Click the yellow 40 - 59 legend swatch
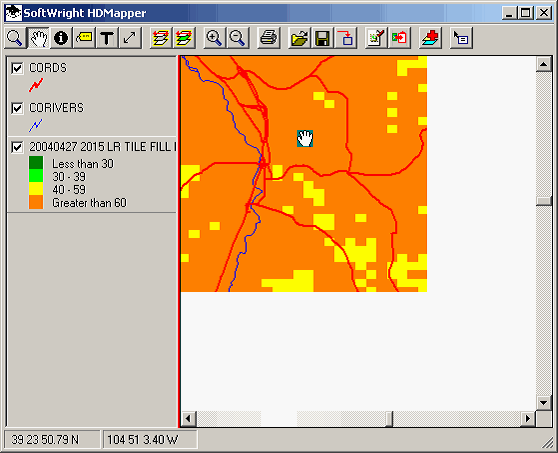Screen dimensions: 558x453 [36, 189]
